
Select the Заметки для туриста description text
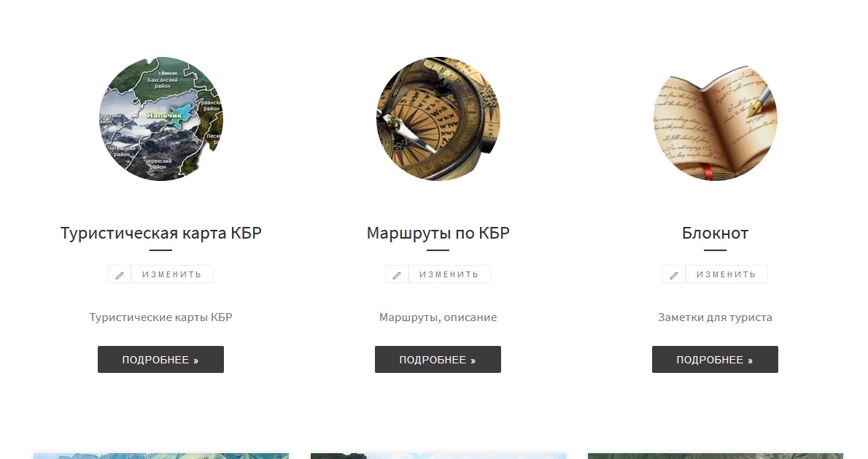coord(715,317)
